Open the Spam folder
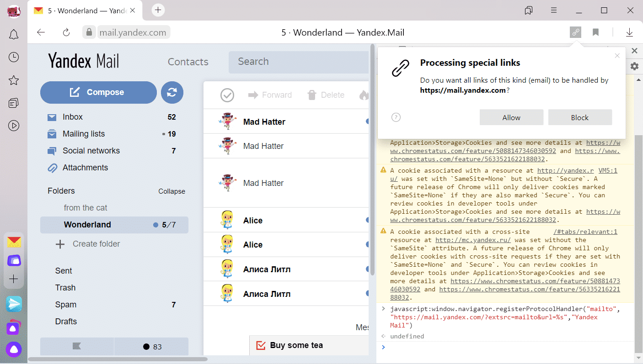643x364 pixels. [x=66, y=305]
